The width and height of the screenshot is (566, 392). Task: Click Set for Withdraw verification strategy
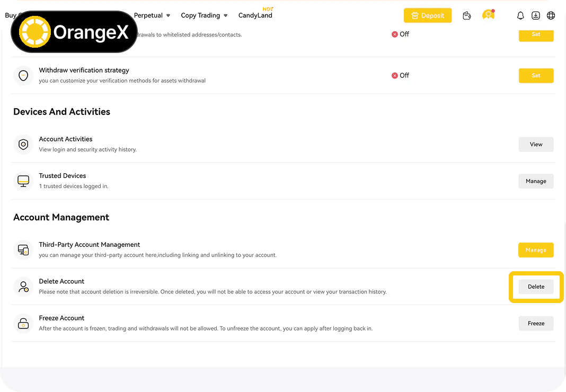(536, 75)
